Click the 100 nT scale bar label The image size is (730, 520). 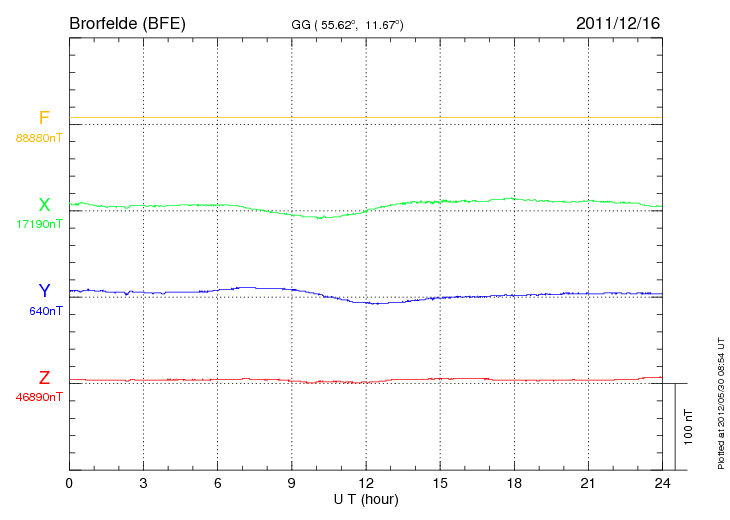[x=688, y=427]
